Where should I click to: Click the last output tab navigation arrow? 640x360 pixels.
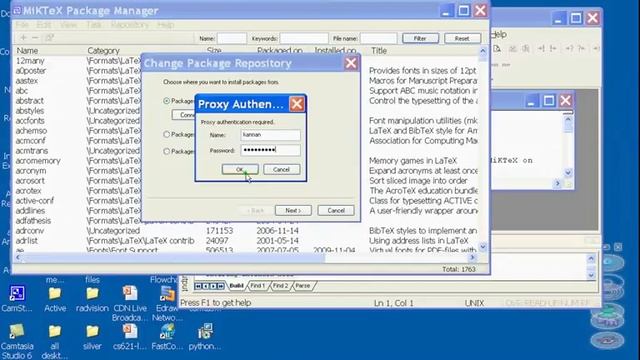click(x=221, y=286)
